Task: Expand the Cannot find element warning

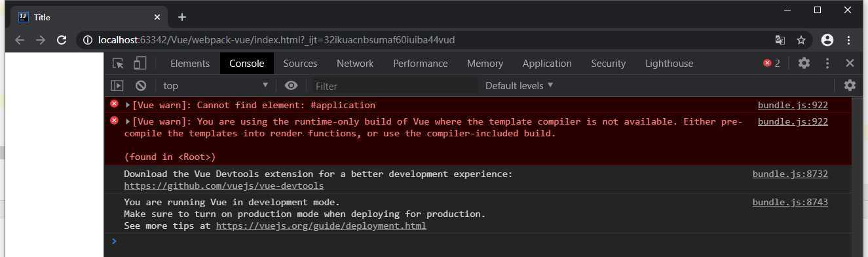Action: click(128, 105)
